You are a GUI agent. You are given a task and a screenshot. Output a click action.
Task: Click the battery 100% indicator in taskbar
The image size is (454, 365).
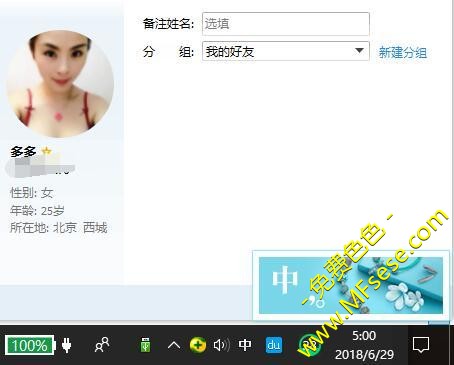tap(30, 345)
